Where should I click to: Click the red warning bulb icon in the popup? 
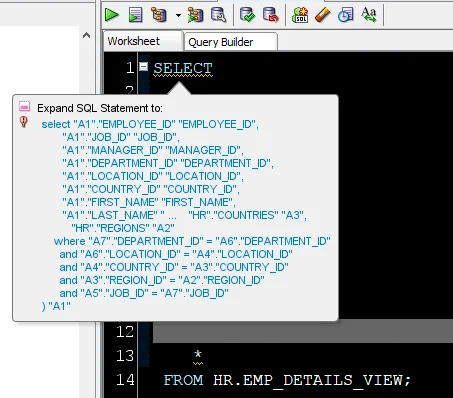coord(24,122)
